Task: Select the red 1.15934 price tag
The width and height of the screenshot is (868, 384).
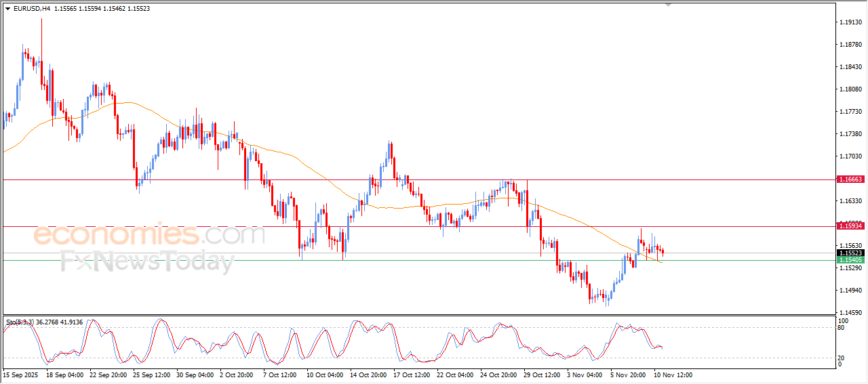Action: coord(850,225)
